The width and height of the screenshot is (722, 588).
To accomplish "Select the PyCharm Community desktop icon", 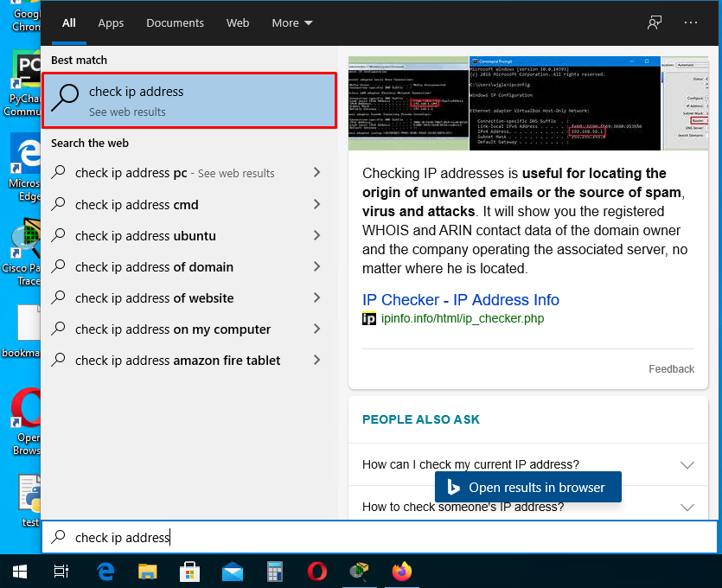I will tap(21, 84).
